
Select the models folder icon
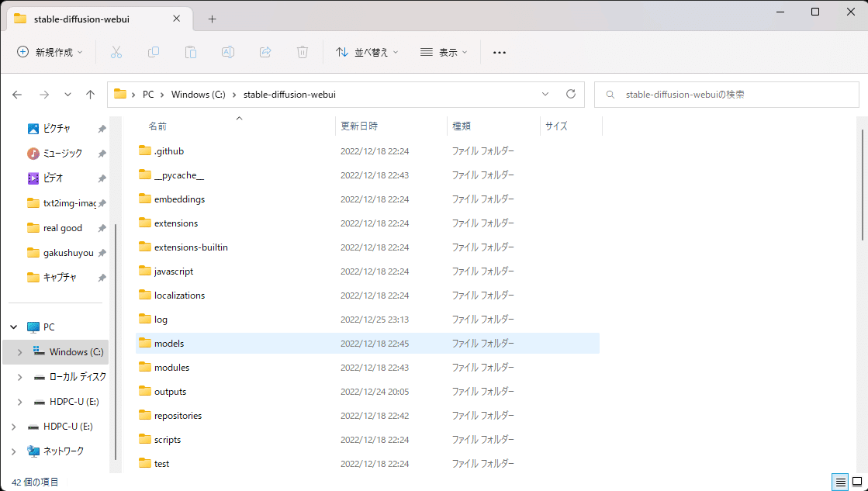tap(145, 343)
